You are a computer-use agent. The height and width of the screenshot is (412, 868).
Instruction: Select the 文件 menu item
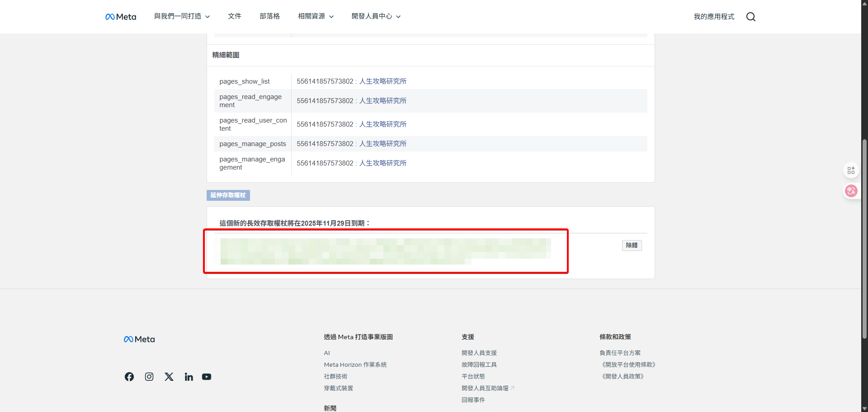click(x=235, y=16)
